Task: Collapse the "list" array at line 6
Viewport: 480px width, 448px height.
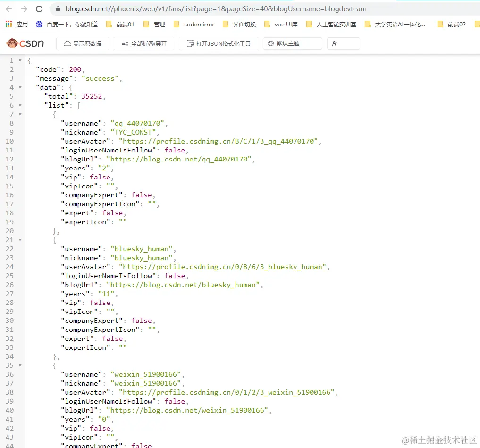Action: [20, 105]
